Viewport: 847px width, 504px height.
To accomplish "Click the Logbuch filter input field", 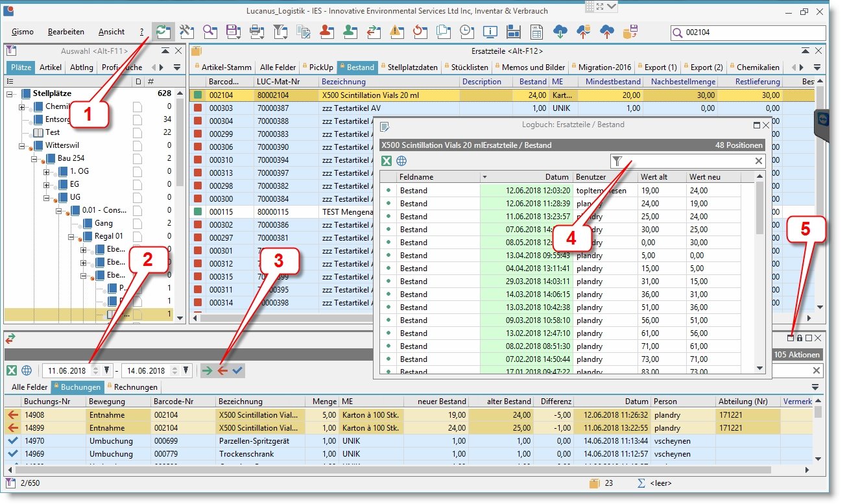I will tap(688, 161).
